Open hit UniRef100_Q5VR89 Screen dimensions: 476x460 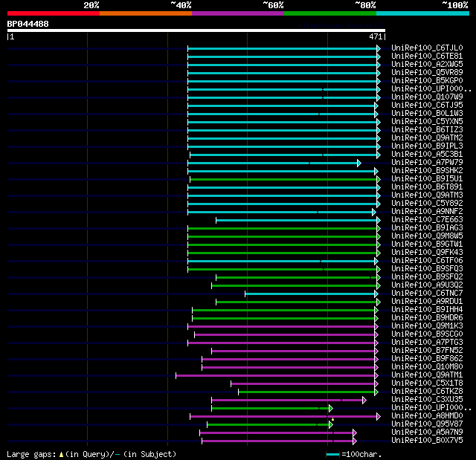pyautogui.click(x=427, y=73)
